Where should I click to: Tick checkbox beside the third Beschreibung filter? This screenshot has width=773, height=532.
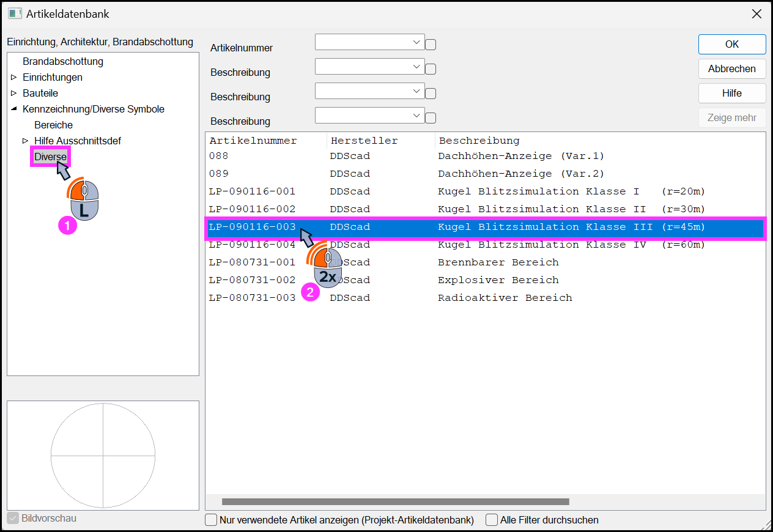pyautogui.click(x=431, y=117)
